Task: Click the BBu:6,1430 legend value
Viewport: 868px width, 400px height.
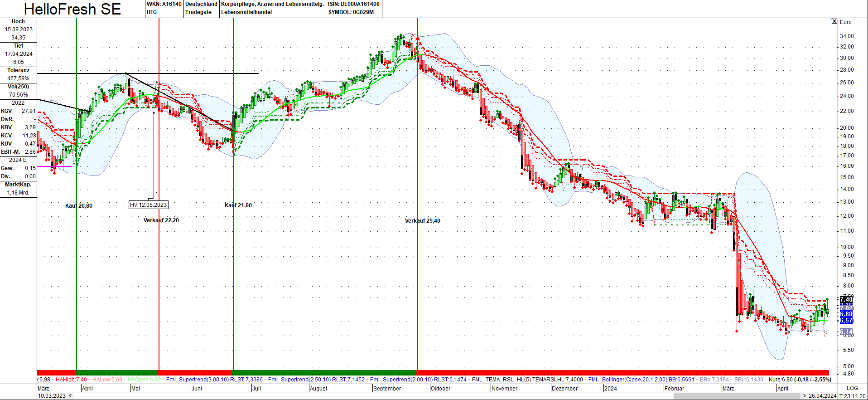Action: 749,380
